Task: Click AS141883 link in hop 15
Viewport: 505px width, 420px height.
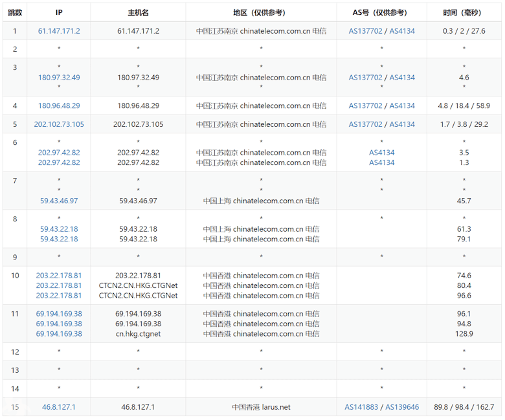Action: click(361, 407)
